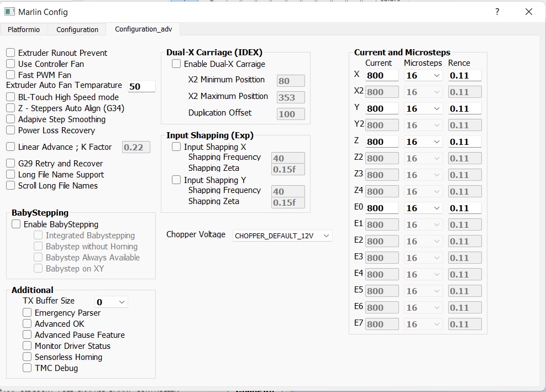Enable Input Shapping X
The width and height of the screenshot is (546, 392).
(x=175, y=147)
